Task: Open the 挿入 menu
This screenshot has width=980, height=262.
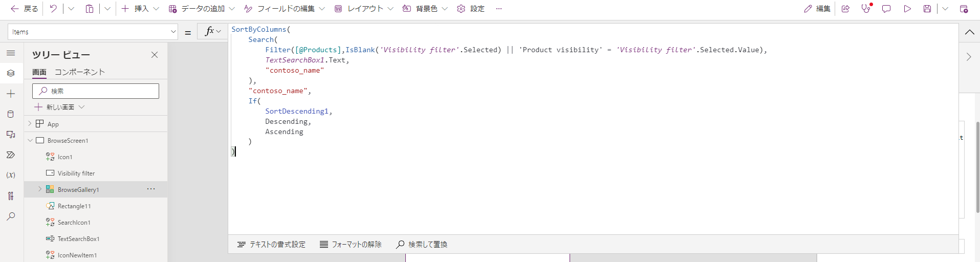Action: click(x=140, y=9)
